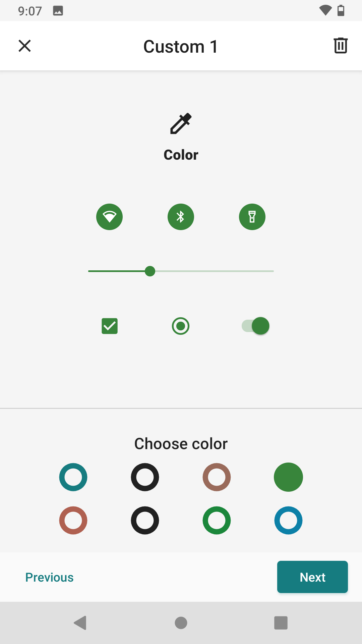Close the Custom 1 editor
The height and width of the screenshot is (644, 362).
coord(24,46)
